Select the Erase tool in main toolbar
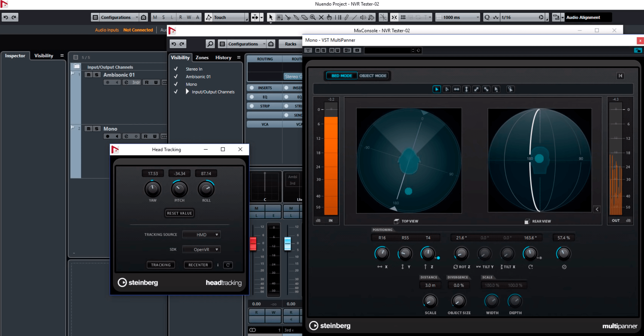644x336 pixels. (304, 17)
